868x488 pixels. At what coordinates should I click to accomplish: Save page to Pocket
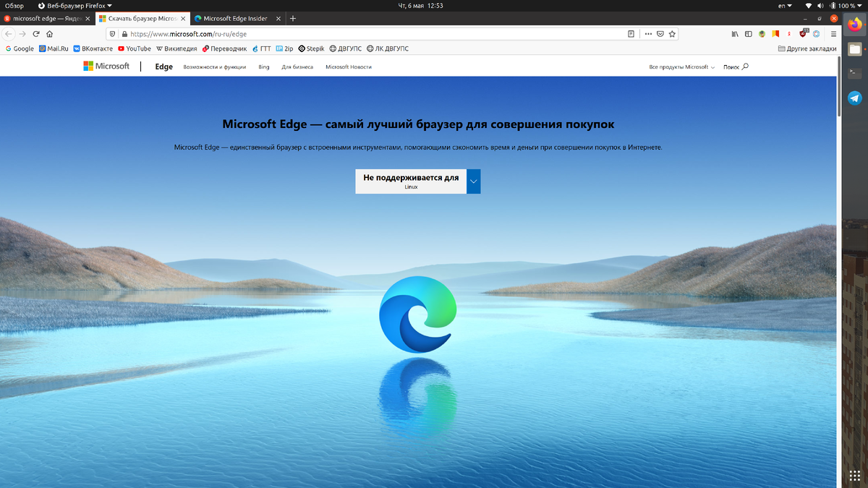click(660, 33)
